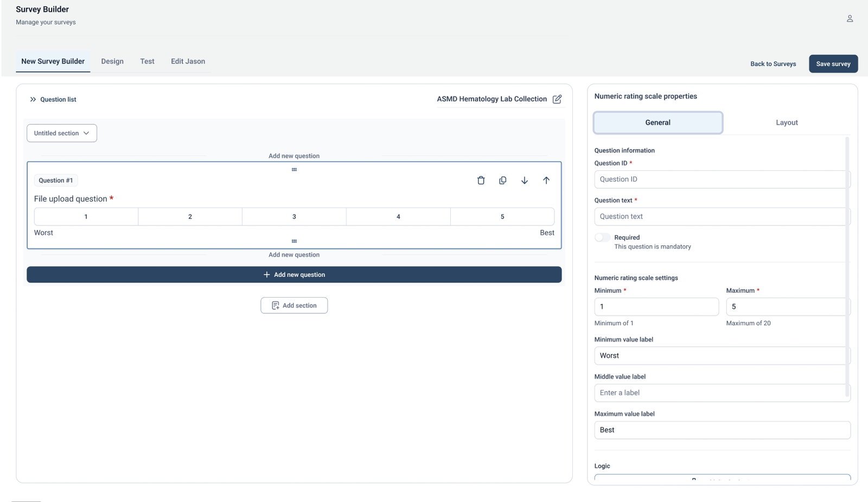The width and height of the screenshot is (868, 502).
Task: Switch to the Design tab
Action: pos(112,61)
